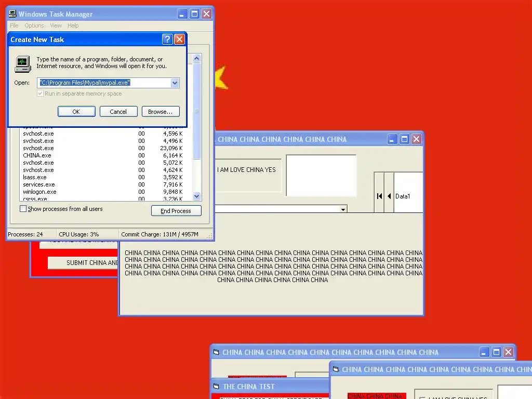
Task: Select CHINA.exe in process list
Action: [x=103, y=155]
